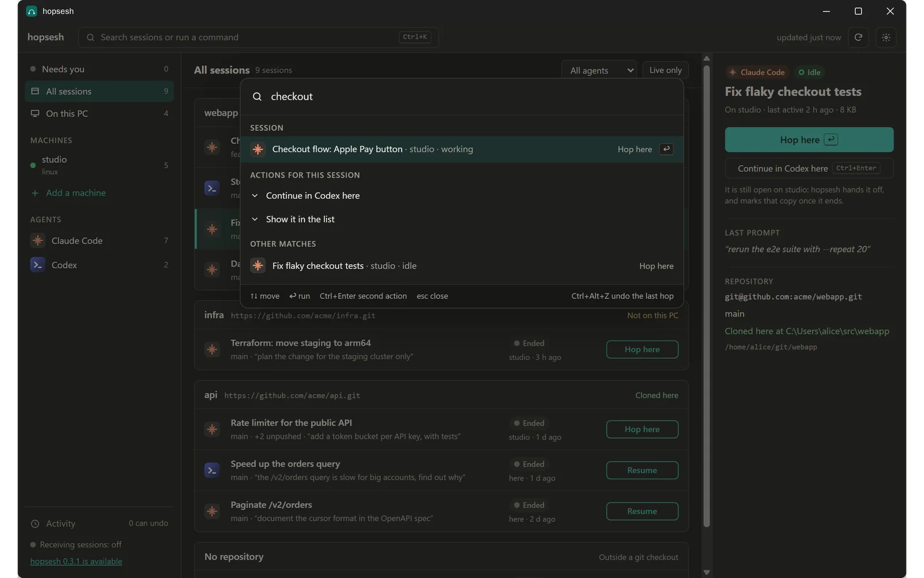Screen dimensions: 924x578
Task: Click the Activity clock icon
Action: (35, 524)
